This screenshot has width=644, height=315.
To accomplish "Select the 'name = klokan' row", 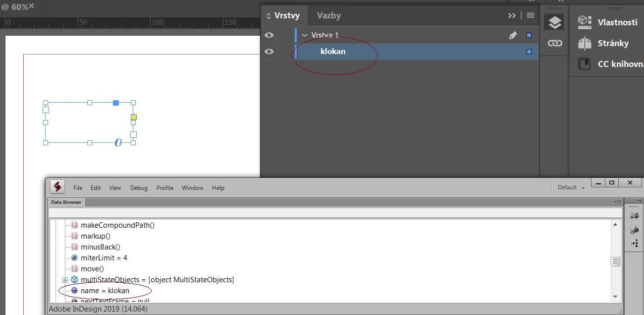I will tap(105, 290).
